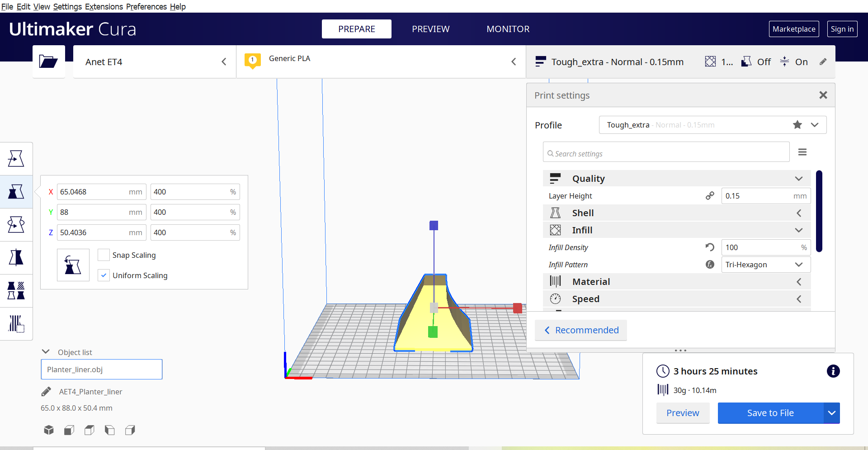Switch to left side view cube icon
The image size is (868, 450).
tap(109, 430)
